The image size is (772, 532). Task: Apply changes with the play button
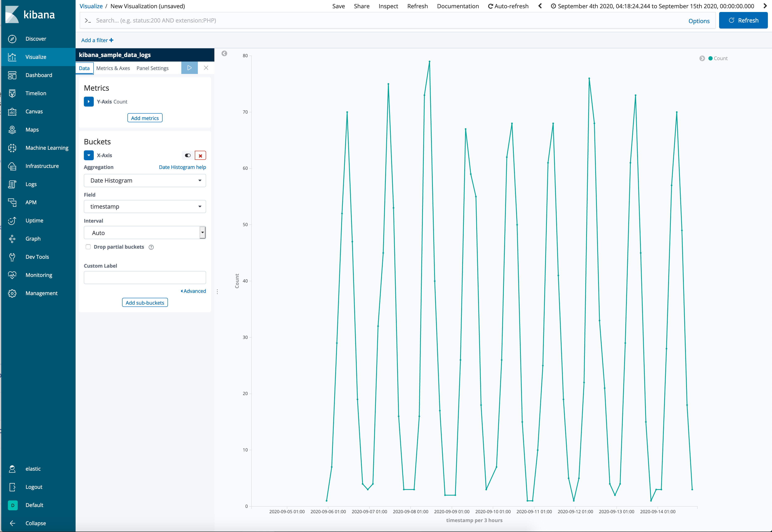point(189,68)
